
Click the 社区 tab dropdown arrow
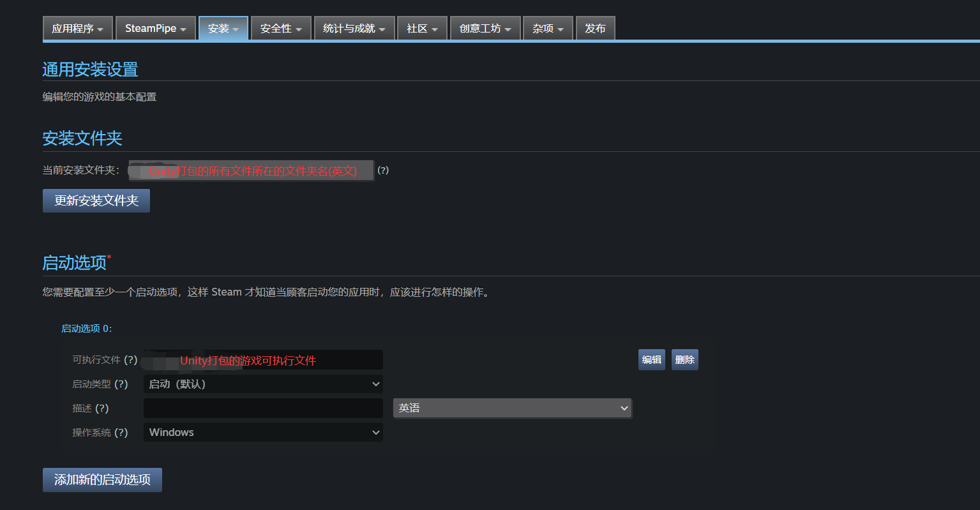(437, 28)
